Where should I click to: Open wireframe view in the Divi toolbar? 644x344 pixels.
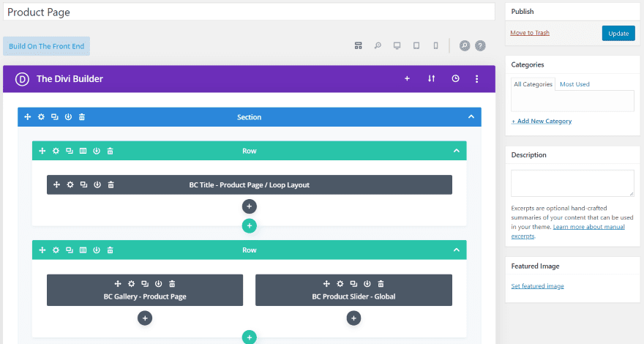(358, 45)
